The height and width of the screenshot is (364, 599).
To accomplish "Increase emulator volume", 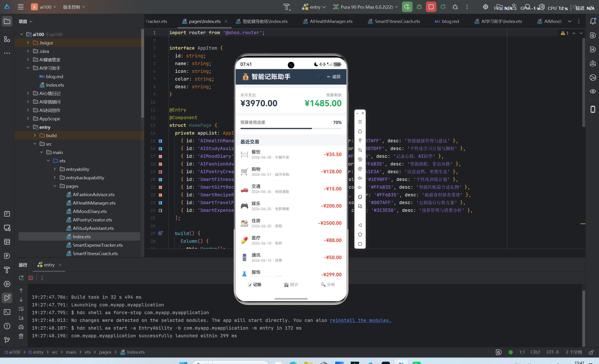I will (x=360, y=178).
